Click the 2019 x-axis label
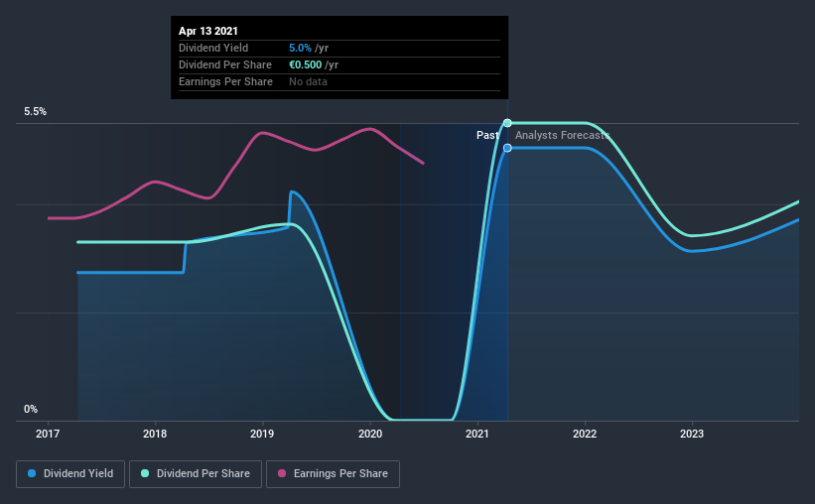This screenshot has height=504, width=815. (262, 434)
